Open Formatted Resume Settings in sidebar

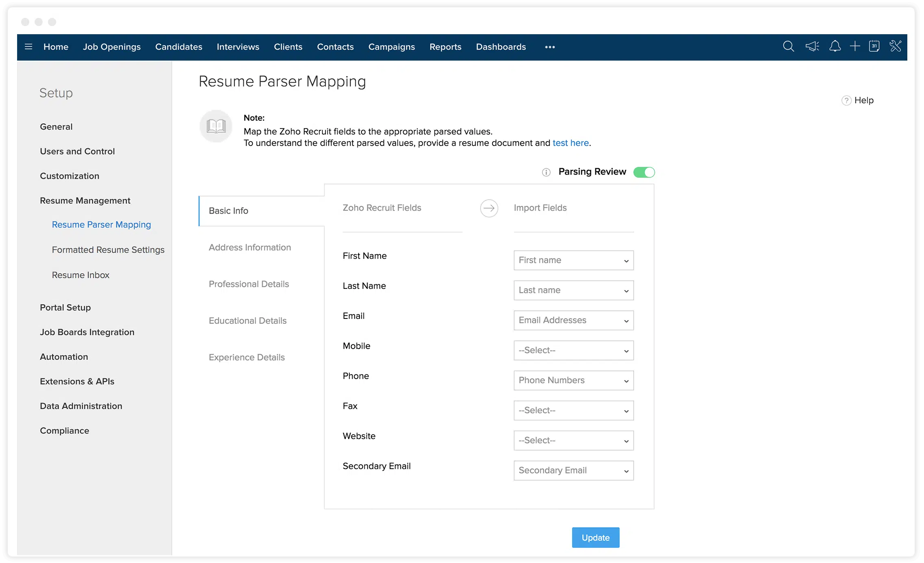pos(108,250)
